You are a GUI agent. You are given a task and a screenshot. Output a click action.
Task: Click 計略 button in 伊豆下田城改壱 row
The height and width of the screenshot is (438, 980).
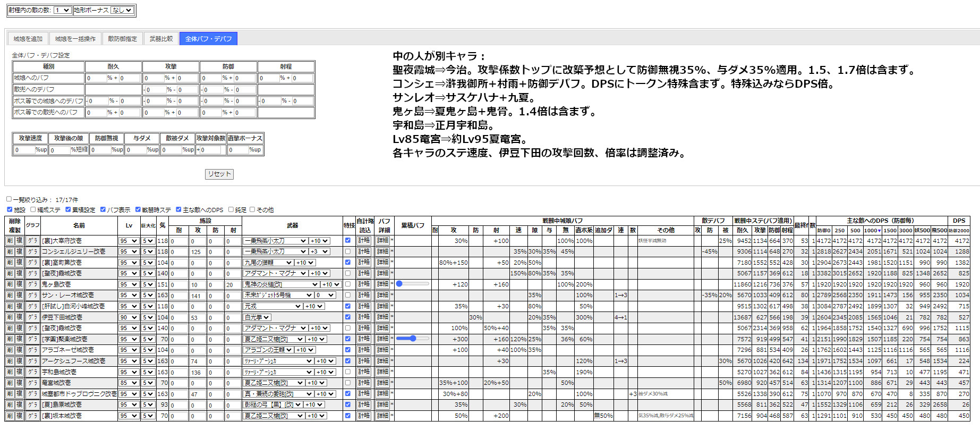pos(364,317)
